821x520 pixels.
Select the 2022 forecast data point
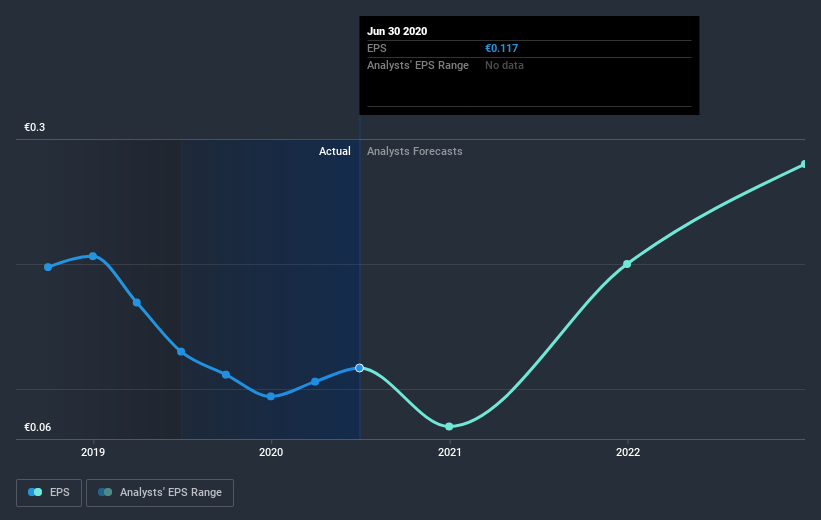coord(627,264)
